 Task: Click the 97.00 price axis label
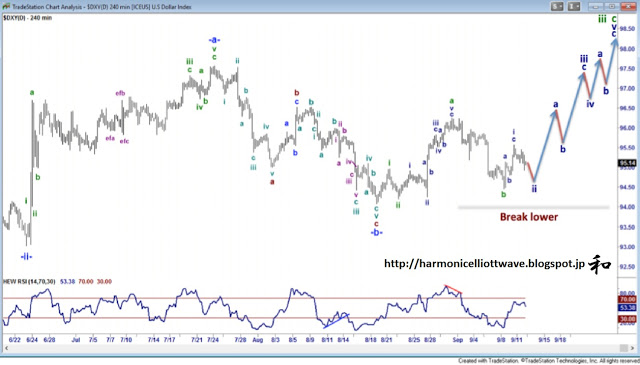click(x=627, y=88)
